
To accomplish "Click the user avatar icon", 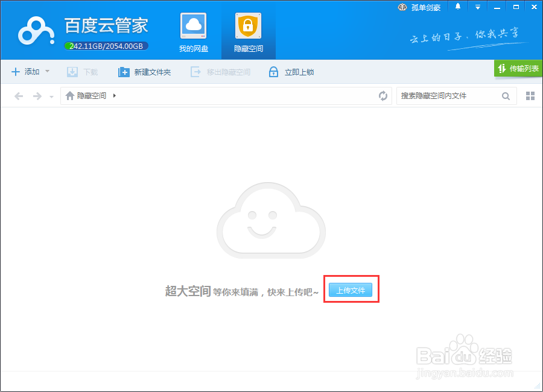I will pyautogui.click(x=402, y=7).
